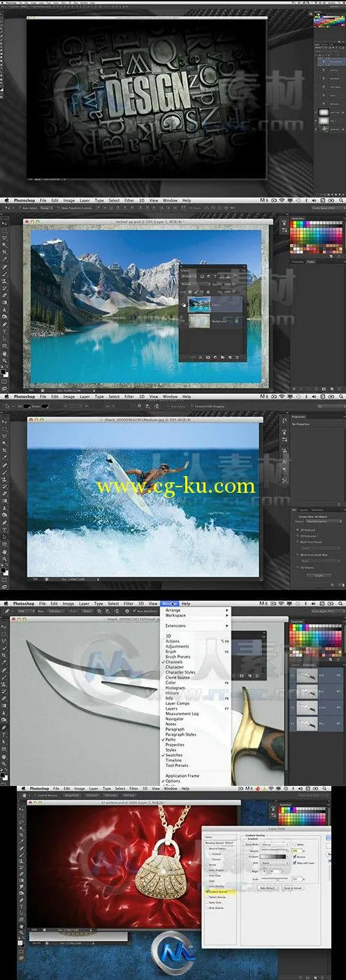
Task: Open the Group dropdown next to Auto-Select
Action: pyautogui.click(x=47, y=207)
